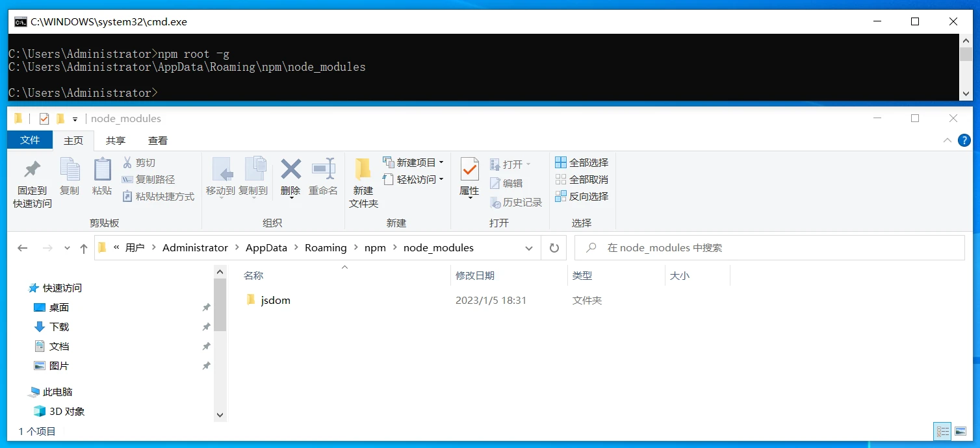Expand address bar history dropdown arrow
The width and height of the screenshot is (980, 448).
point(529,248)
